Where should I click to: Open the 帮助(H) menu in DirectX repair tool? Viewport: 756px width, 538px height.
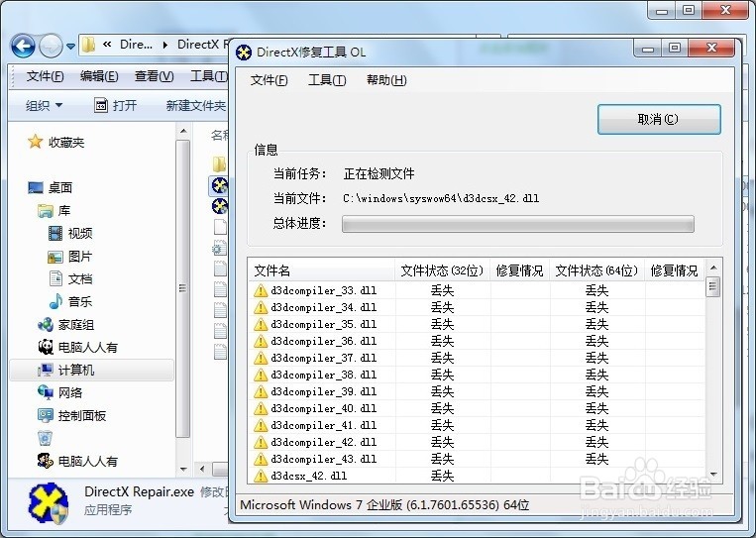coord(386,80)
